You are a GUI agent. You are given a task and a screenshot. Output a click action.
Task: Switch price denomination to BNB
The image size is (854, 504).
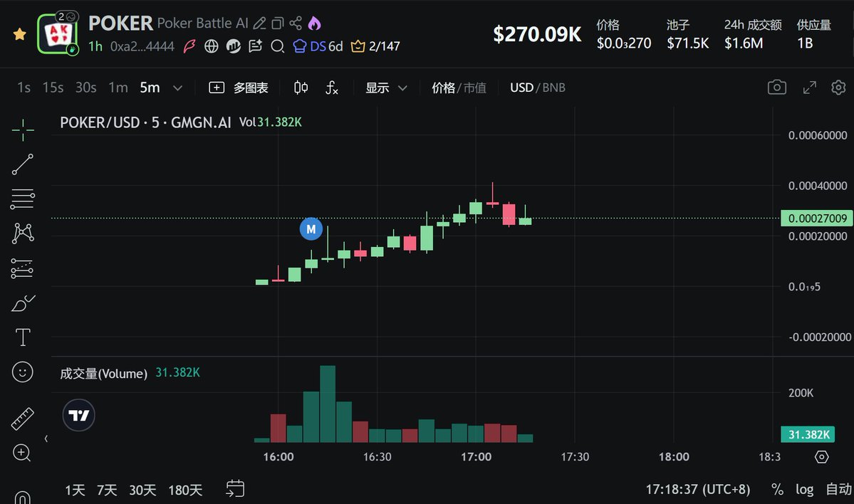coord(553,88)
